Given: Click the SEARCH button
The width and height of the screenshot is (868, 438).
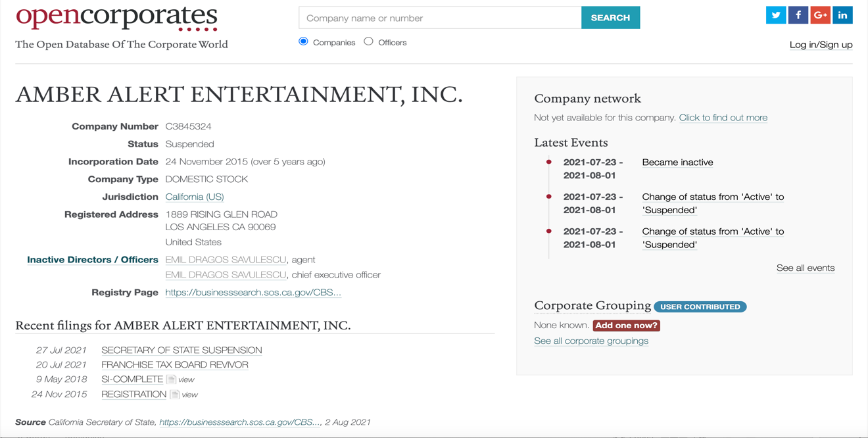Looking at the screenshot, I should (x=610, y=18).
